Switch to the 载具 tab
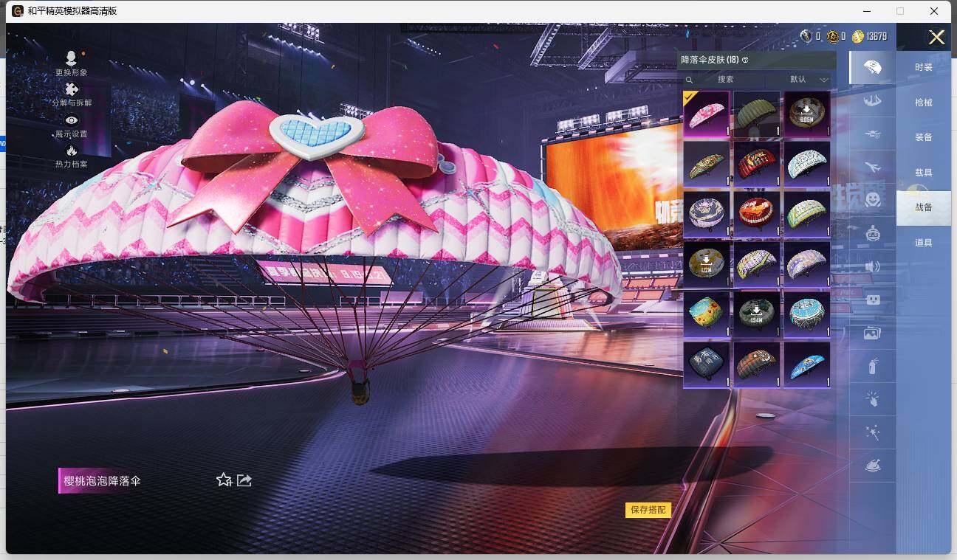Screen dimensions: 957x560 [x=924, y=173]
